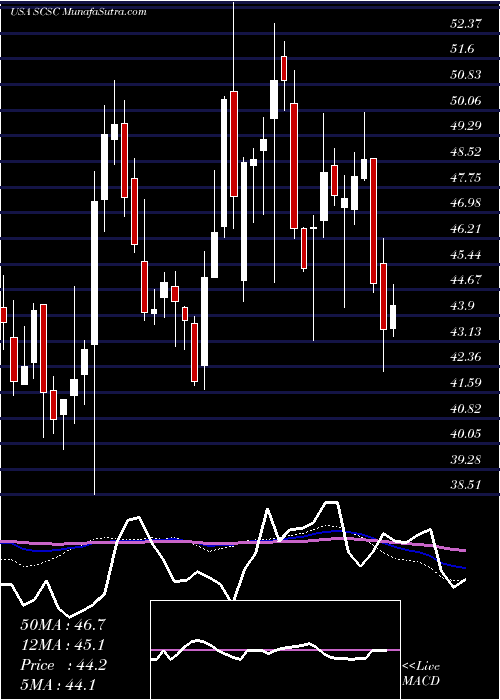
Task: Click the 'Price : 44.2' readout
Action: [63, 666]
